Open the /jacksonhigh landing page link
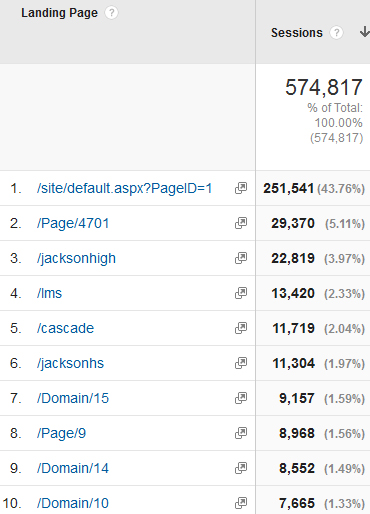Viewport: 370px width, 514px height. tap(76, 259)
